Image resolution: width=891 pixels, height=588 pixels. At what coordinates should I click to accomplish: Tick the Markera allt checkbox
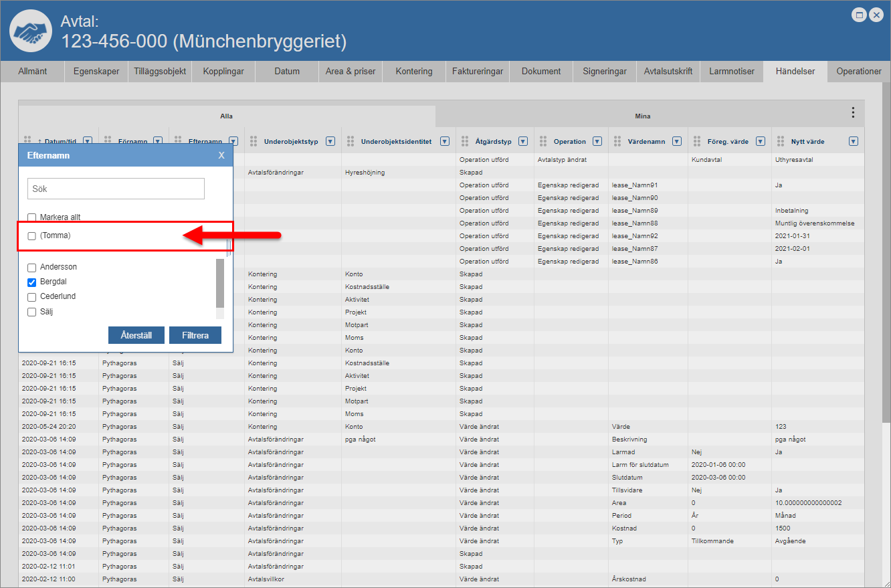pos(31,217)
